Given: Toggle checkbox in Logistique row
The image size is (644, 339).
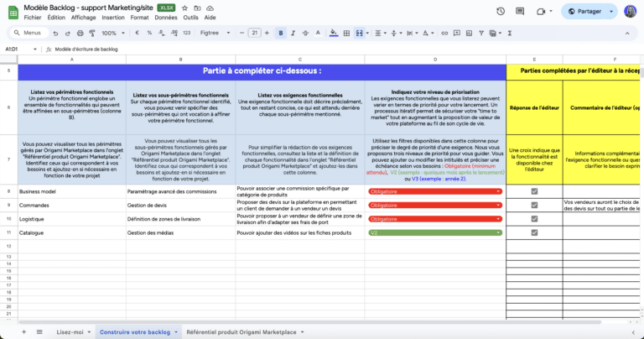Looking at the screenshot, I should click(x=534, y=219).
